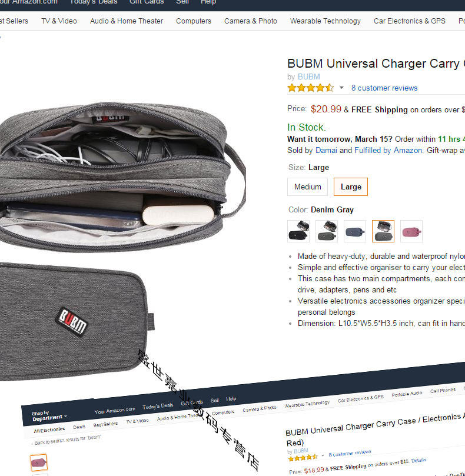The image size is (465, 476).
Task: Open seller Damai's page
Action: pyautogui.click(x=326, y=150)
